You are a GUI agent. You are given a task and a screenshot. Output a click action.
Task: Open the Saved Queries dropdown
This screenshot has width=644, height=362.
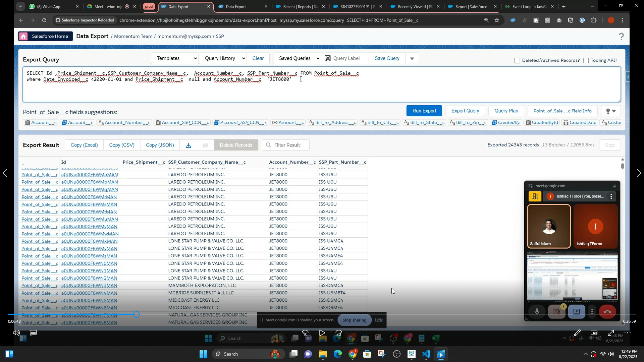(297, 58)
